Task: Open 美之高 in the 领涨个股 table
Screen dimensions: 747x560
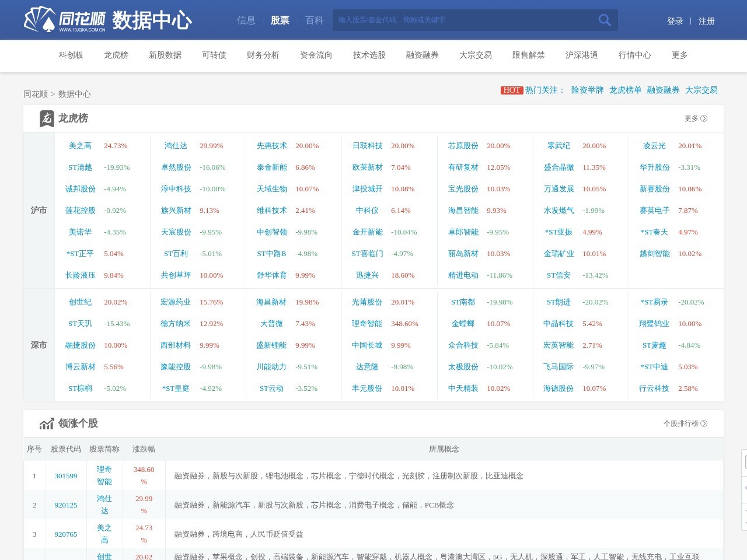Action: tap(104, 534)
